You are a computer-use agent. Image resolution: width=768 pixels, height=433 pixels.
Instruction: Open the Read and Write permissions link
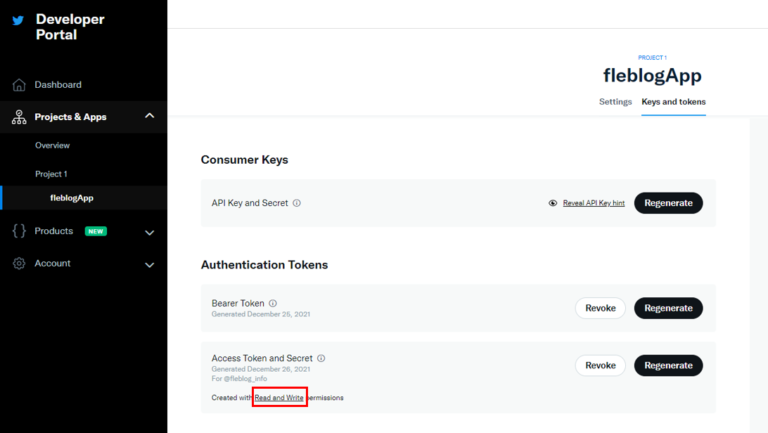[x=279, y=397]
